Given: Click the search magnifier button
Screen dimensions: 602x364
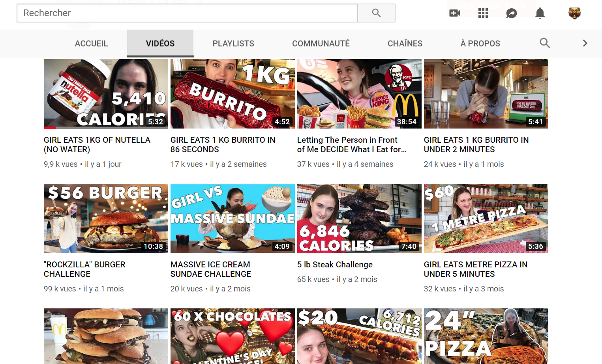Looking at the screenshot, I should [x=376, y=13].
